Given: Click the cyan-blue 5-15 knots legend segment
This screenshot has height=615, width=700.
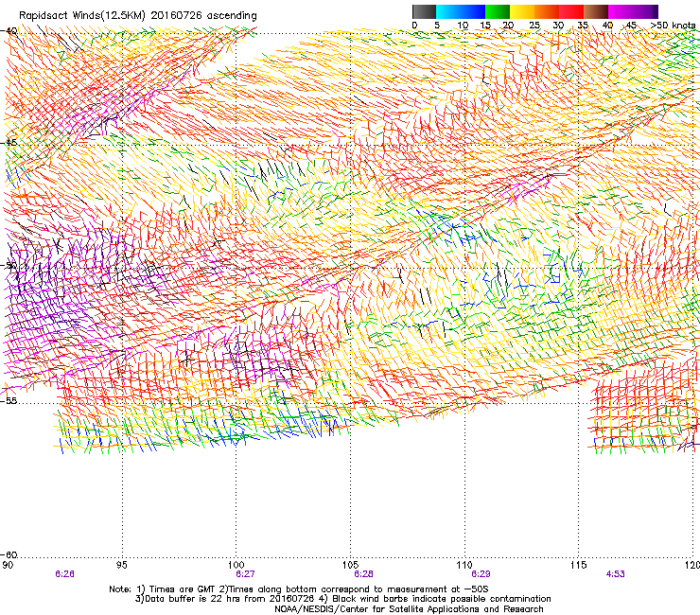Looking at the screenshot, I should coord(461,11).
